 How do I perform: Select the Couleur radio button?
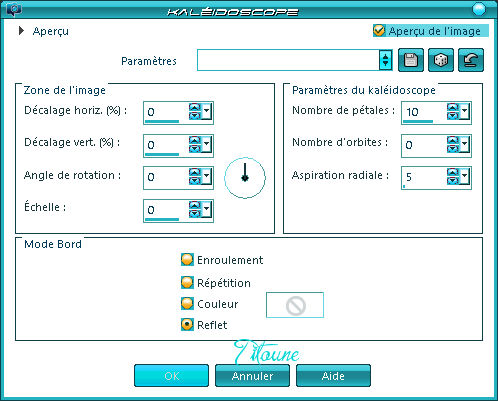click(187, 304)
